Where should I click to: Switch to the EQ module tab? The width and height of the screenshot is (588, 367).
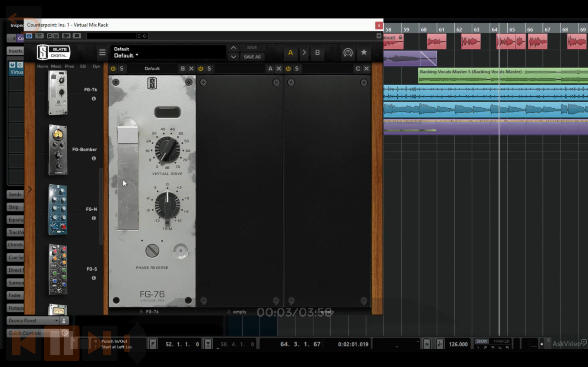pos(83,66)
